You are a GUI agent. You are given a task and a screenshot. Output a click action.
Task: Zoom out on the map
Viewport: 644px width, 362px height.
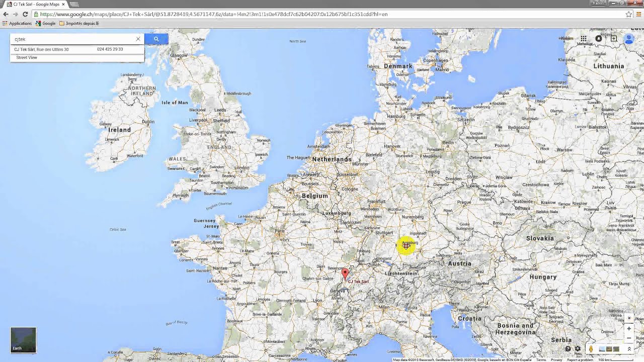(x=629, y=338)
